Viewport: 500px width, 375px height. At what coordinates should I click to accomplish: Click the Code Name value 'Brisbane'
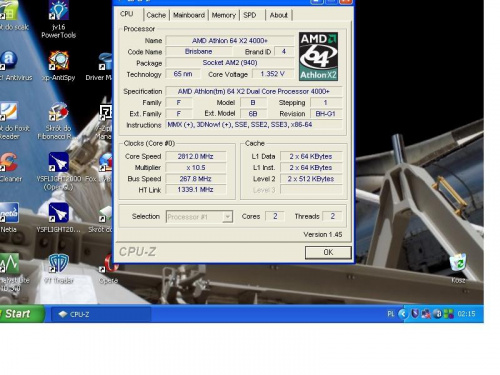tap(199, 52)
